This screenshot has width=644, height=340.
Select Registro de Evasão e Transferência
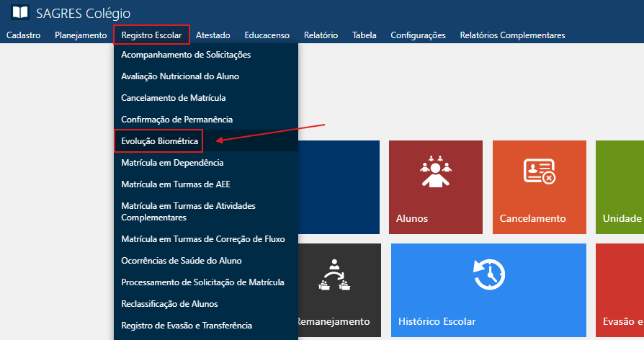[187, 326]
